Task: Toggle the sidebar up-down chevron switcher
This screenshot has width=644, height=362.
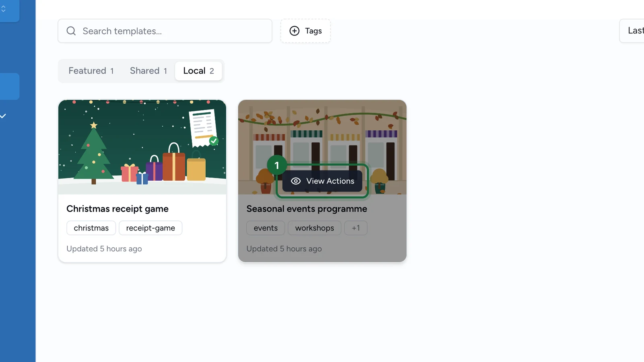Action: [3, 8]
